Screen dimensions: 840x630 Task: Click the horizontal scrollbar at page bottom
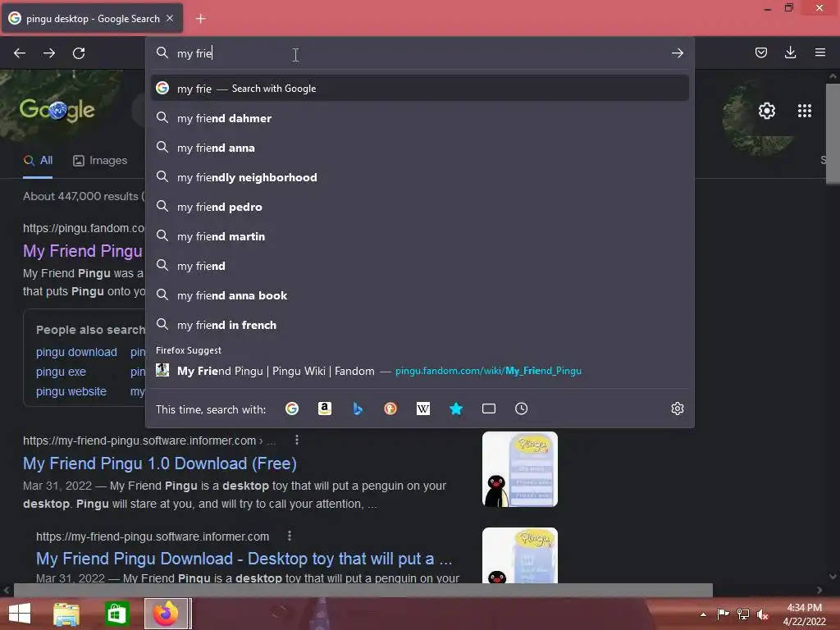point(363,590)
